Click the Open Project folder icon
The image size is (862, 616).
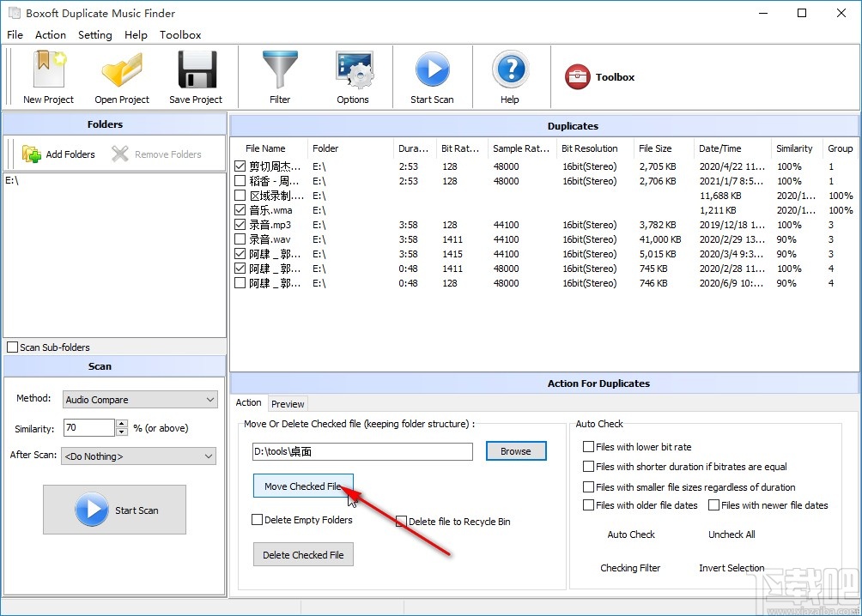(x=122, y=69)
